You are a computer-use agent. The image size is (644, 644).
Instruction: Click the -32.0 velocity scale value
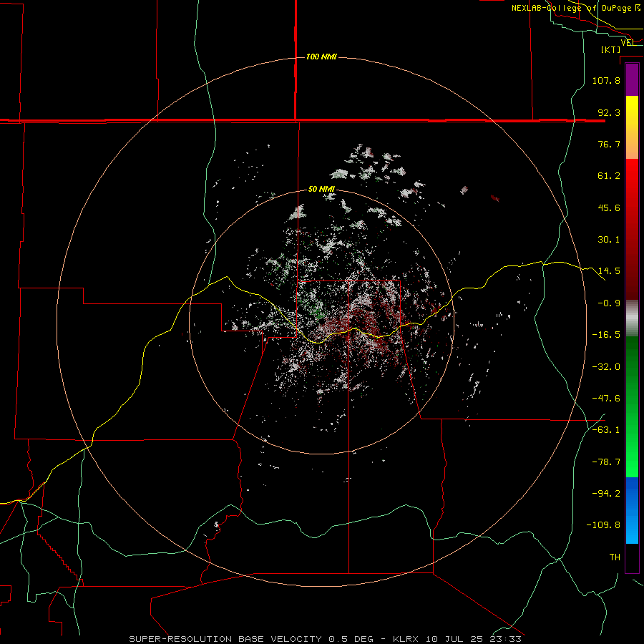click(x=606, y=367)
